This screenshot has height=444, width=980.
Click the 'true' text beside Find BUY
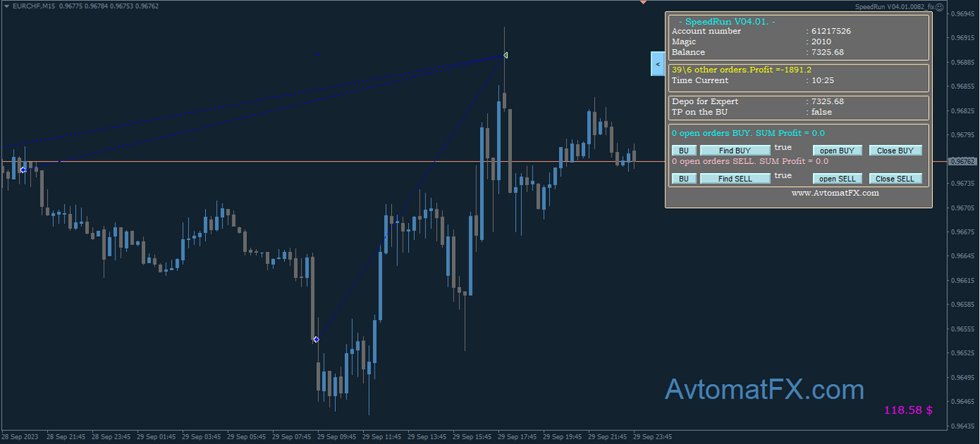coord(782,147)
